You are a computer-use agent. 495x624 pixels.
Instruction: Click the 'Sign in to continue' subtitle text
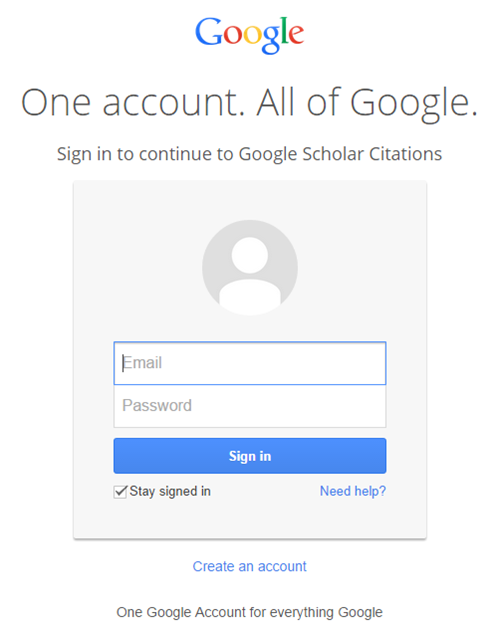(146, 154)
